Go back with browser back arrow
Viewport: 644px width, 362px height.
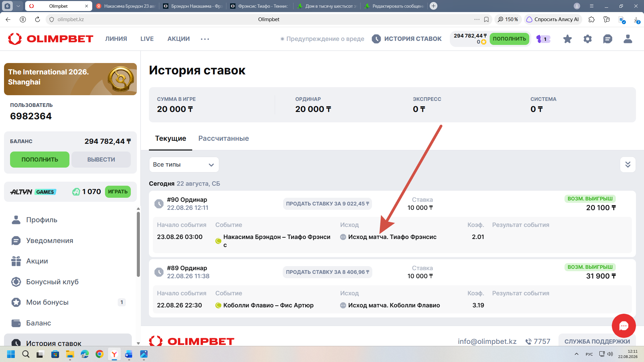coord(8,19)
